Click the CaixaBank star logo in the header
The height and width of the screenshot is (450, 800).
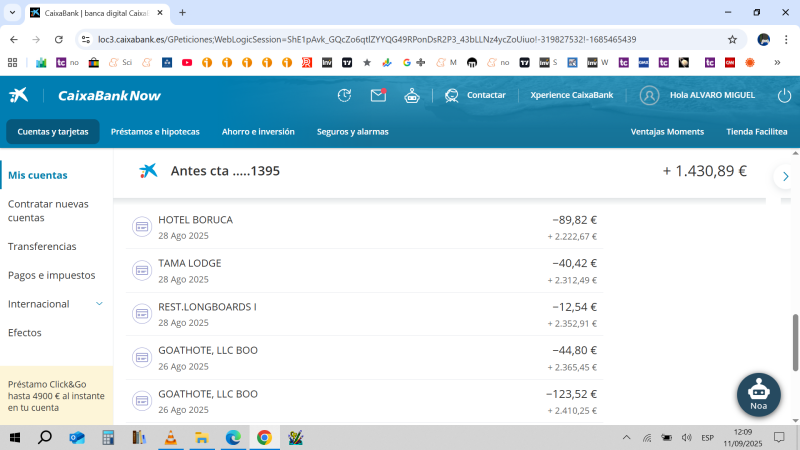coord(19,95)
